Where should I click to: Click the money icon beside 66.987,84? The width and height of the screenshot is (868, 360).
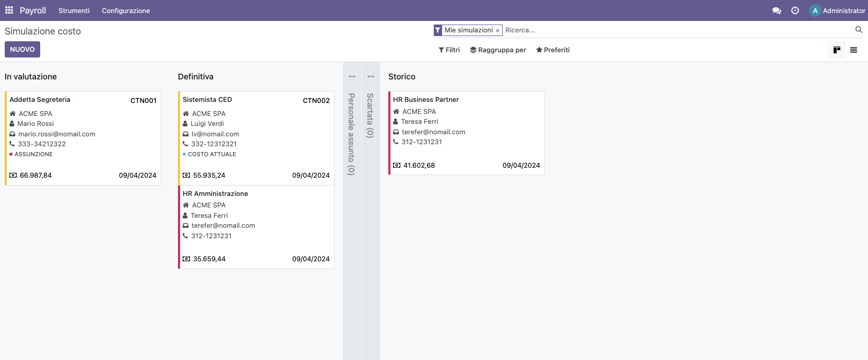(13, 176)
